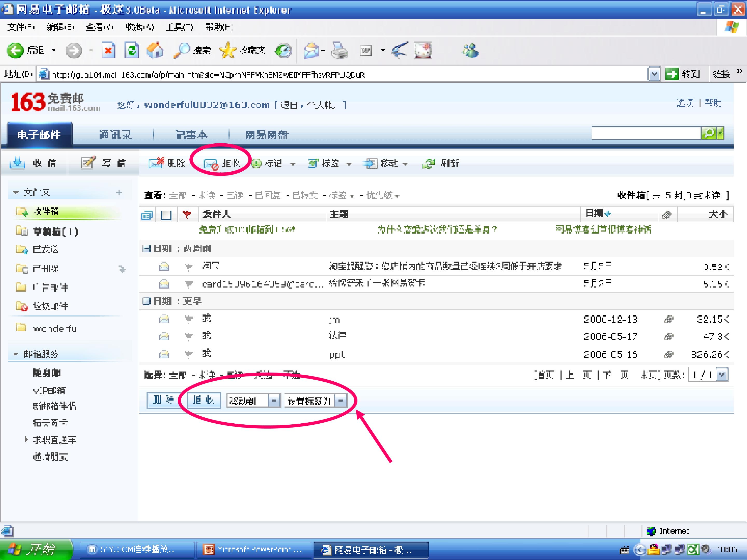Click IE Print icon

(339, 51)
